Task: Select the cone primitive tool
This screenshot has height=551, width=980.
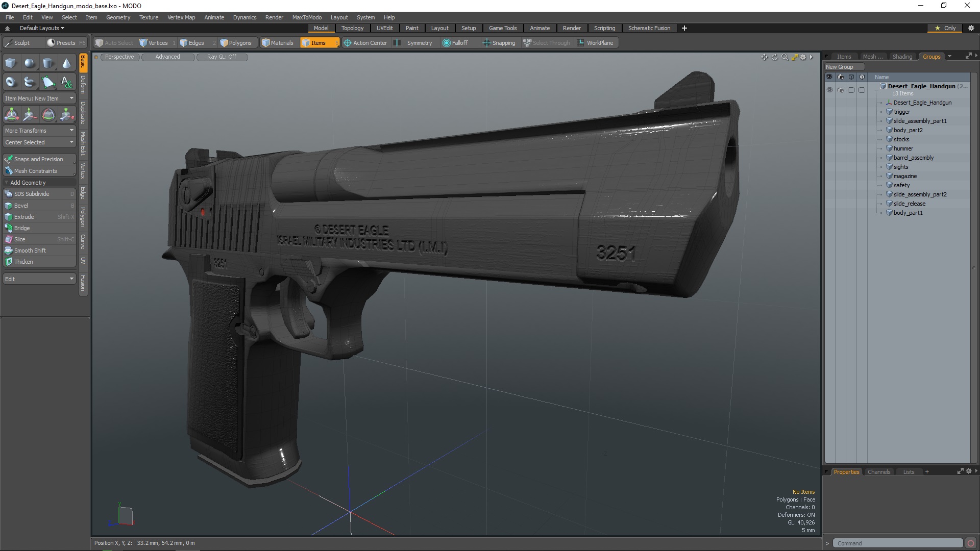Action: click(x=66, y=63)
